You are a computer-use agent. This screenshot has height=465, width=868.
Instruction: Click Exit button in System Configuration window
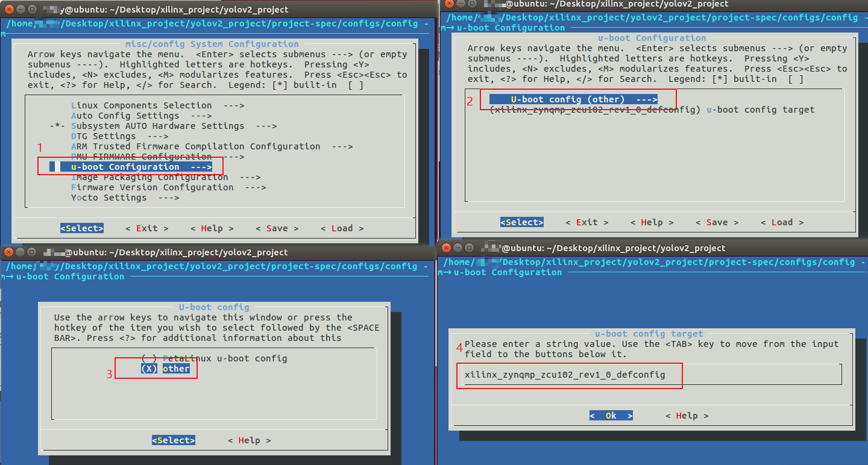[147, 228]
